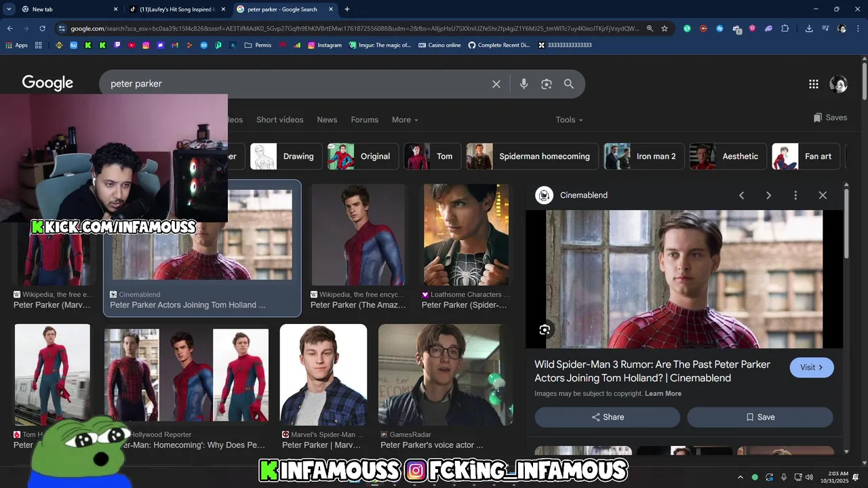The image size is (868, 488).
Task: Open Imgur: The magic of... bookmark
Action: 380,45
